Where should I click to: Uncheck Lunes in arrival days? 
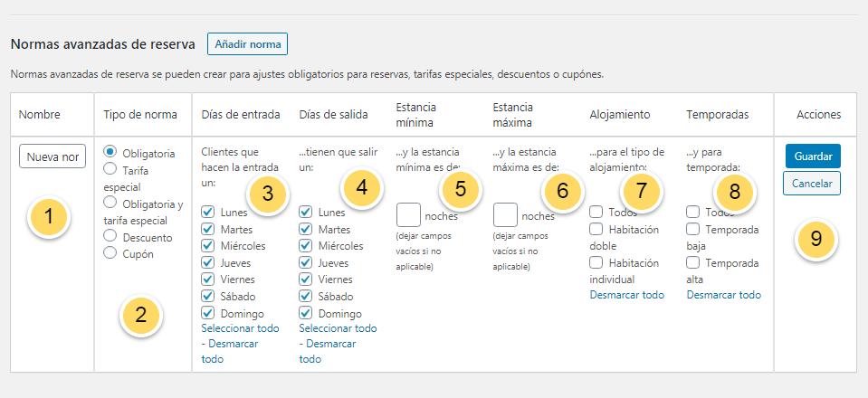click(x=208, y=212)
